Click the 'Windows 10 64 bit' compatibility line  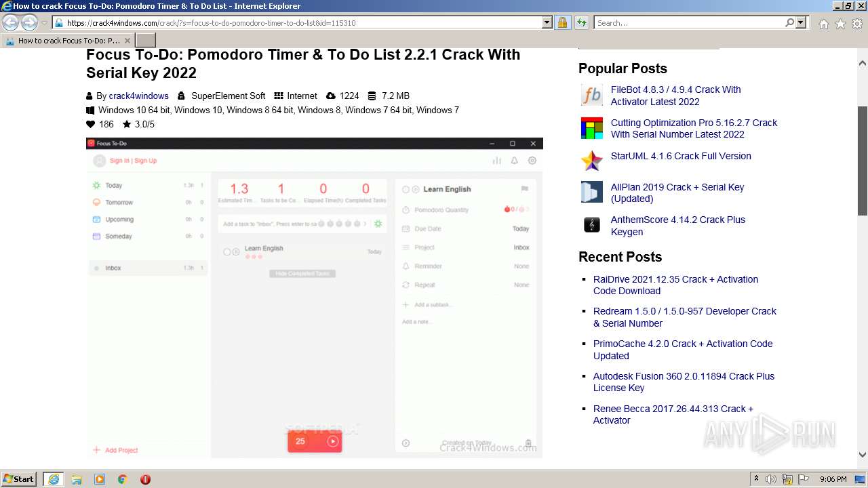[279, 110]
